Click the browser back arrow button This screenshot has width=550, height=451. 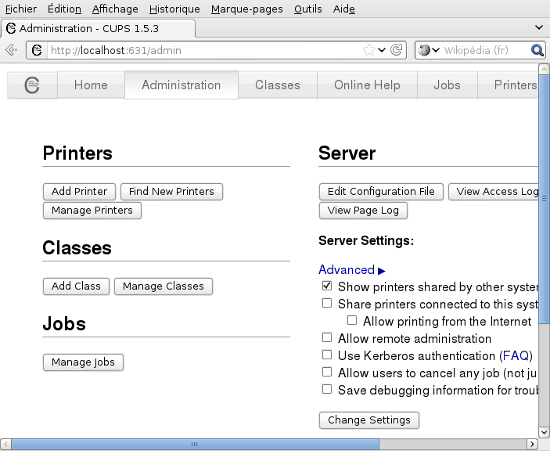pos(12,50)
